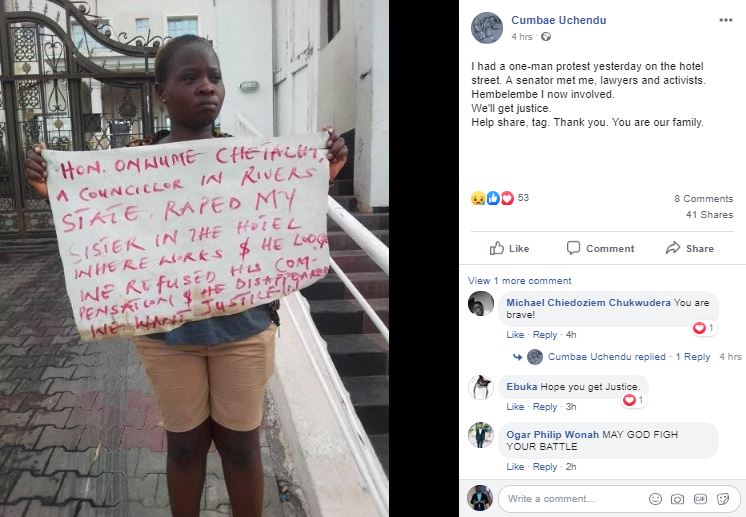Insert an emoji using the smiley icon
This screenshot has width=746, height=517.
(x=655, y=499)
